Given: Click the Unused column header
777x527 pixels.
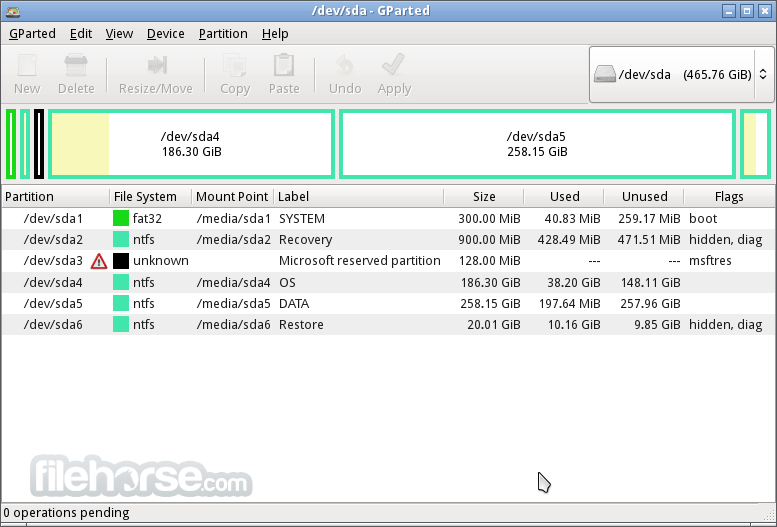Looking at the screenshot, I should 644,196.
